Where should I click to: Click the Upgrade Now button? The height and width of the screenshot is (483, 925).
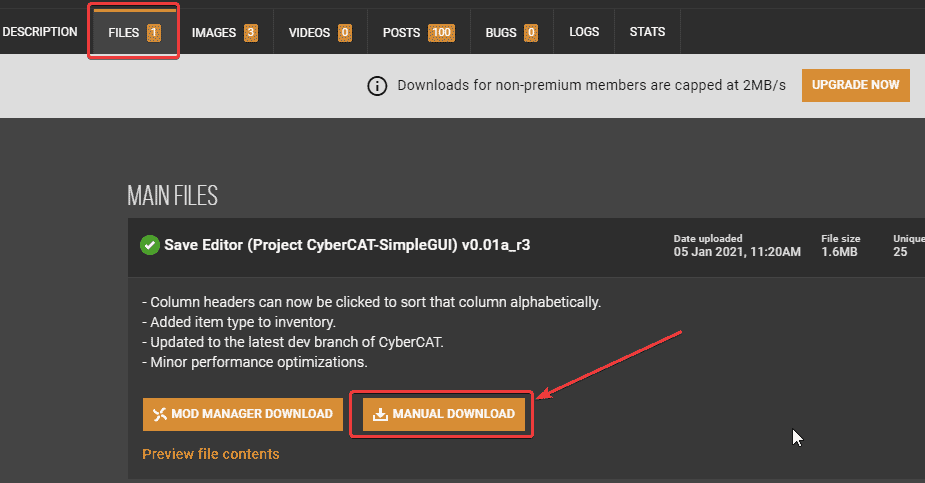[x=855, y=85]
